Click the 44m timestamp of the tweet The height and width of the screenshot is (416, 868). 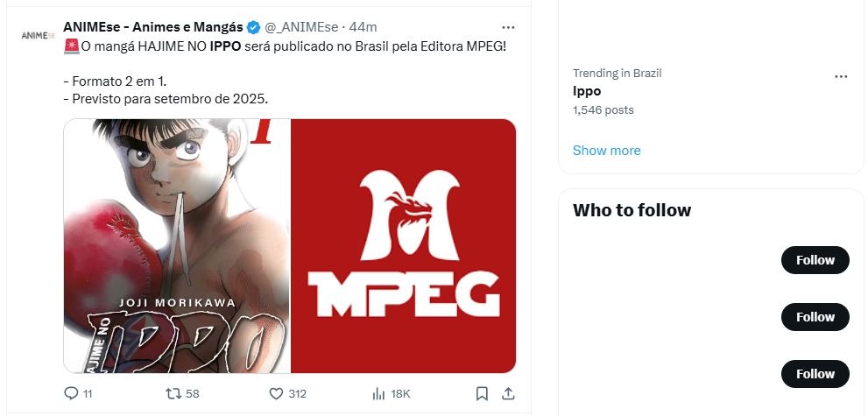click(x=363, y=26)
